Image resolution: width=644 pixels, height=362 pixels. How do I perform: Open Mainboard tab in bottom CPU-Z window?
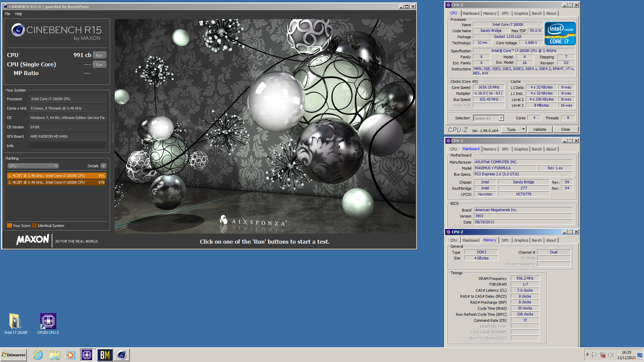(x=471, y=240)
